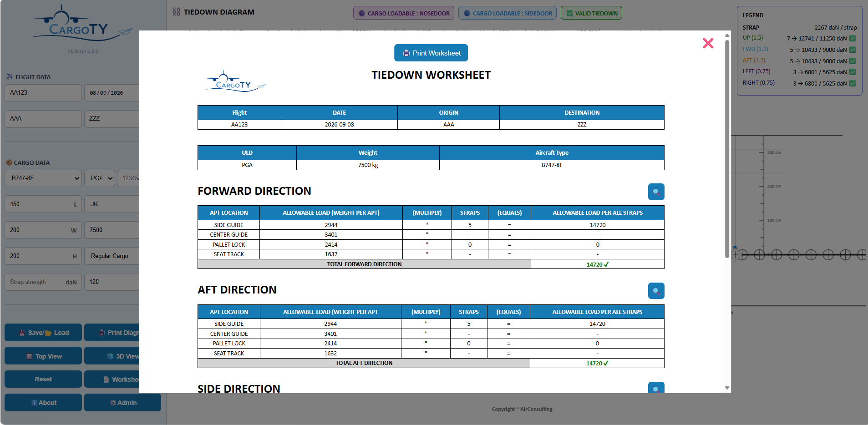Click the worksheet scrollbar down arrow

click(x=727, y=388)
